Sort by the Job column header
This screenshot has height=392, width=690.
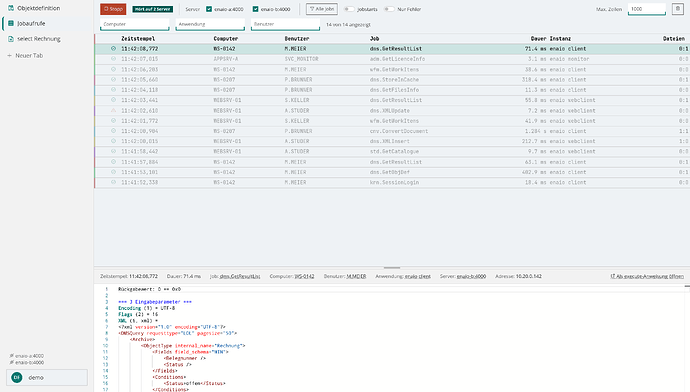(374, 39)
